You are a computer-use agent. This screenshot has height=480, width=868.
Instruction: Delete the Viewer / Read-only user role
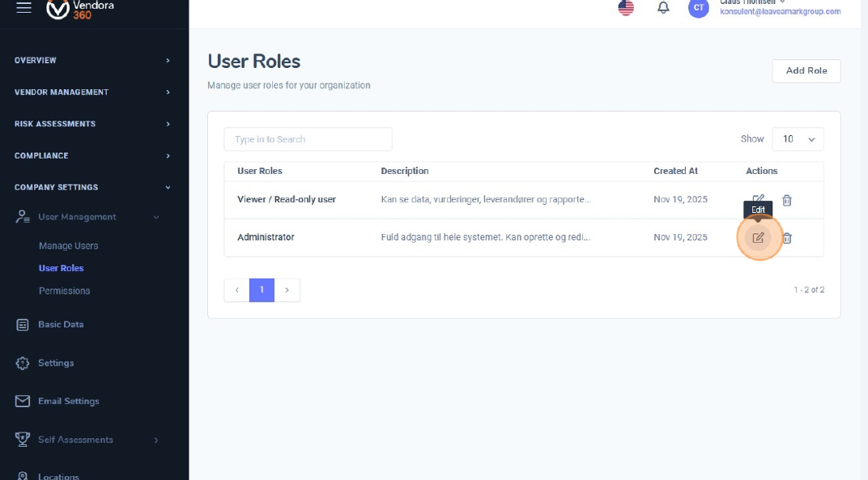pyautogui.click(x=787, y=201)
